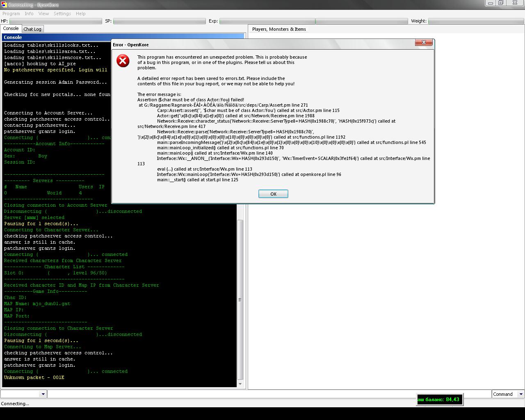Click 'contacting patchserver...' console line
Viewport: 525px width, 420px height.
click(40, 125)
